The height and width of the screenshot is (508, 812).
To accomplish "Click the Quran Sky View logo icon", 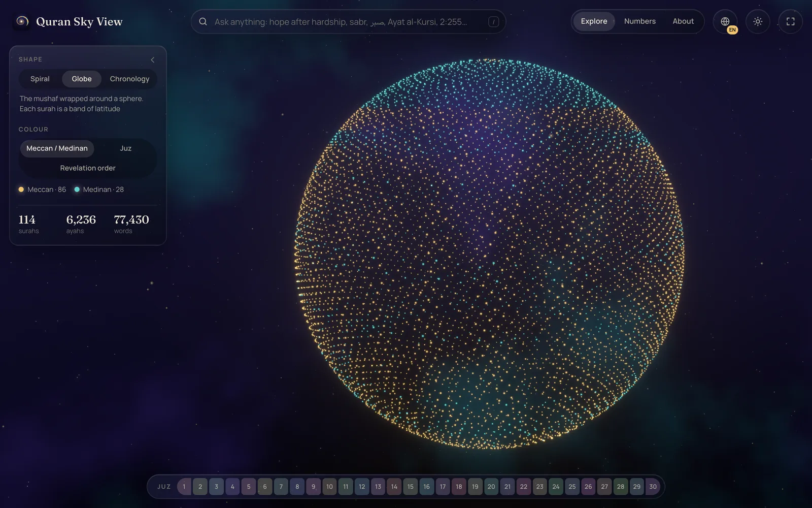I will point(21,21).
